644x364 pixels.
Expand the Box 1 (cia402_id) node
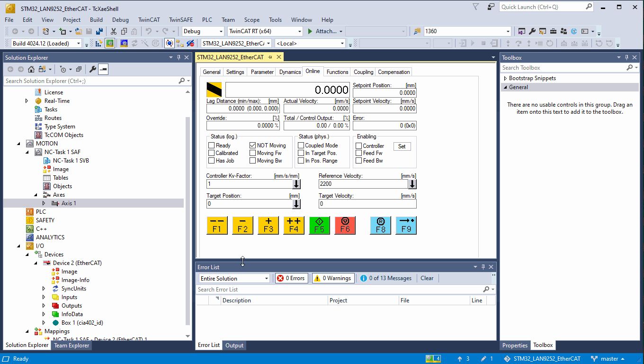coord(44,323)
